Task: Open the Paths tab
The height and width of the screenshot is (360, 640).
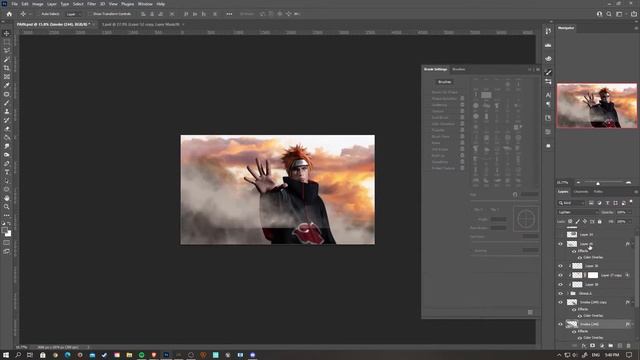Action: click(x=598, y=191)
